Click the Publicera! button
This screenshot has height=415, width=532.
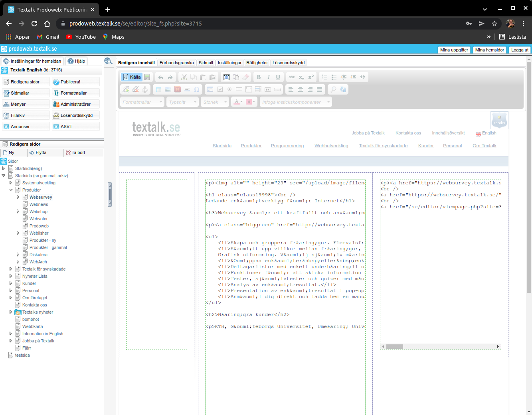click(x=76, y=82)
